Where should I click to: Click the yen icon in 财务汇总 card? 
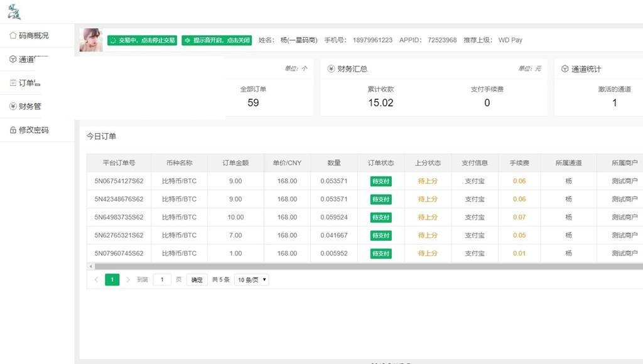coord(331,69)
